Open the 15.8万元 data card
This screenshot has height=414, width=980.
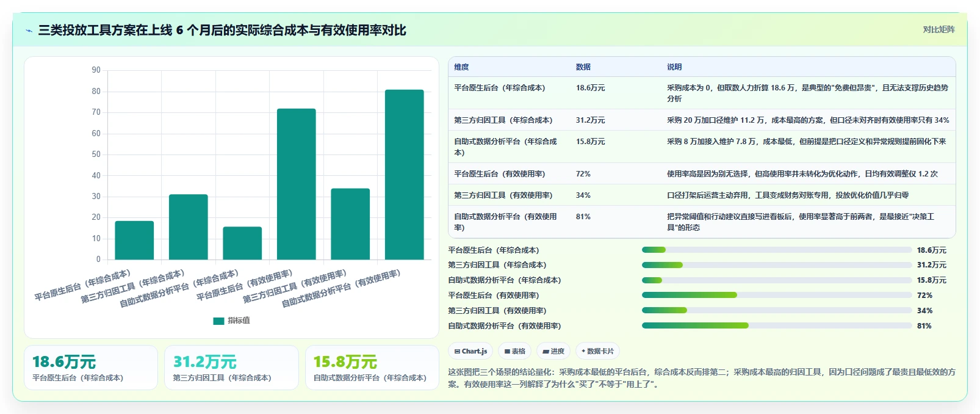pyautogui.click(x=372, y=368)
